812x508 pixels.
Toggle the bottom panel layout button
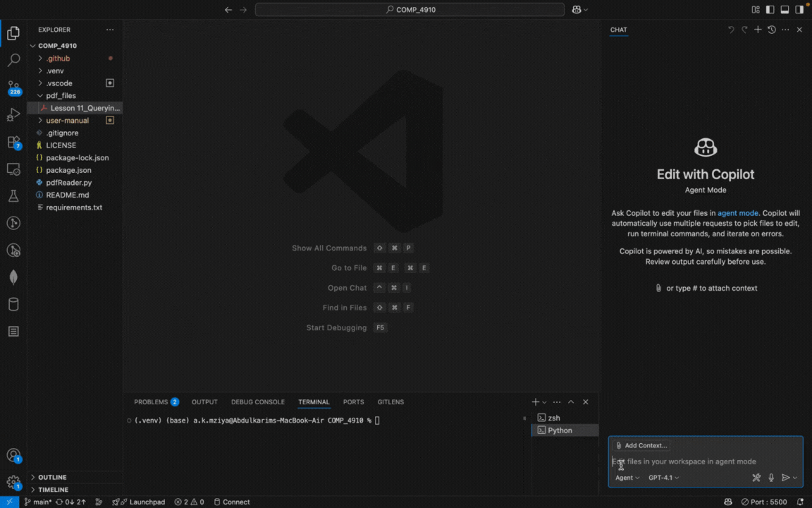785,10
